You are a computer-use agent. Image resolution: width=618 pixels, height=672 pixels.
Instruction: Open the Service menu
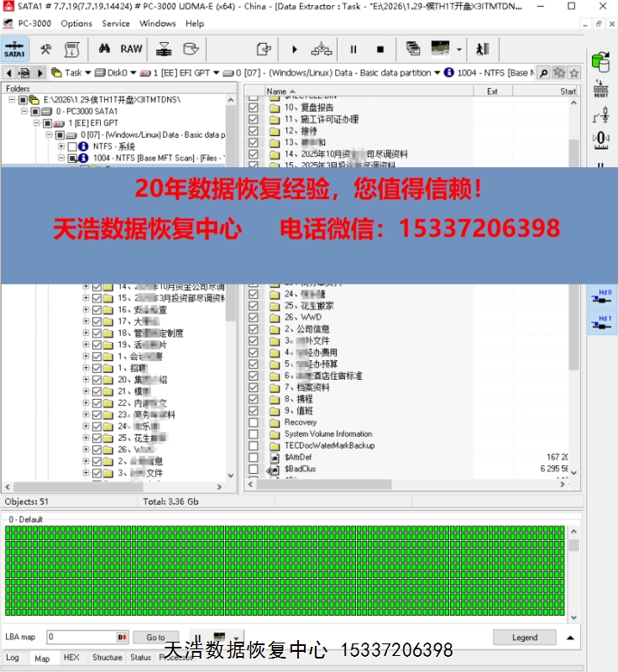(116, 24)
